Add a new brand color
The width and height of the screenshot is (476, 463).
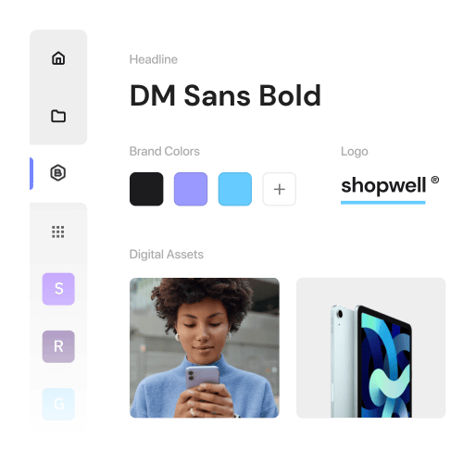point(279,189)
